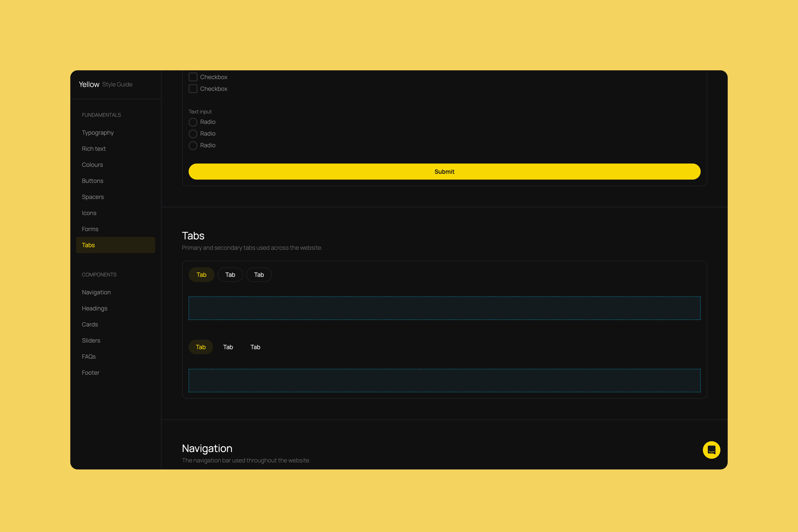This screenshot has width=798, height=532.
Task: Click the primary tabs content placeholder
Action: [444, 308]
